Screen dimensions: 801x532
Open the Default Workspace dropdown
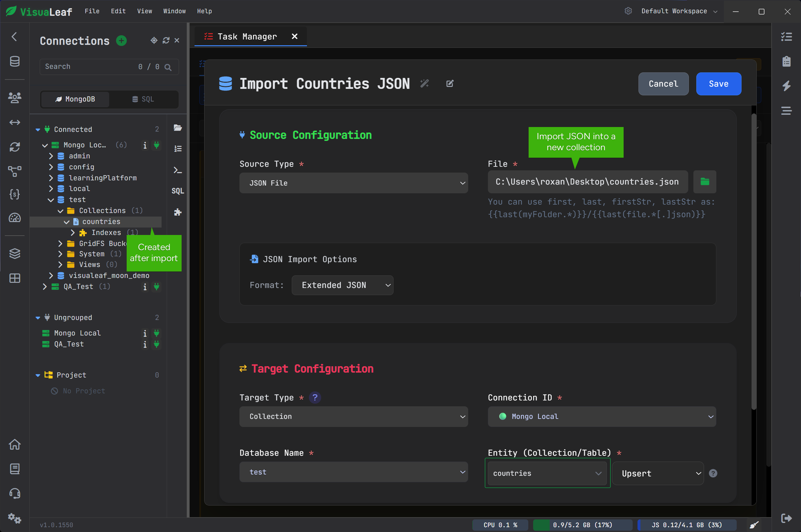(679, 11)
